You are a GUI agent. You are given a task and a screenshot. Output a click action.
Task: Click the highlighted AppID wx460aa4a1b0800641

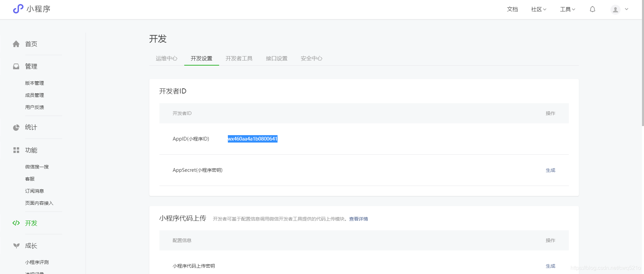[253, 139]
